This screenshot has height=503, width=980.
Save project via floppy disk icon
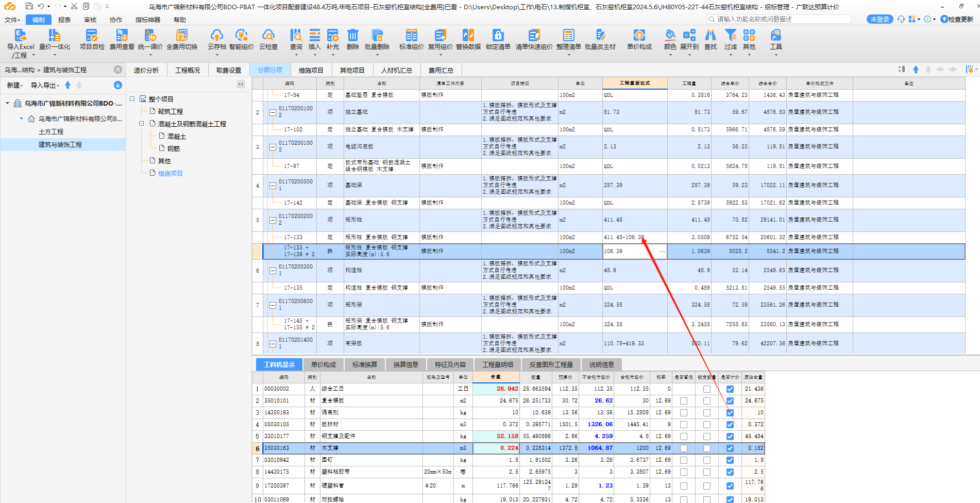pos(29,6)
